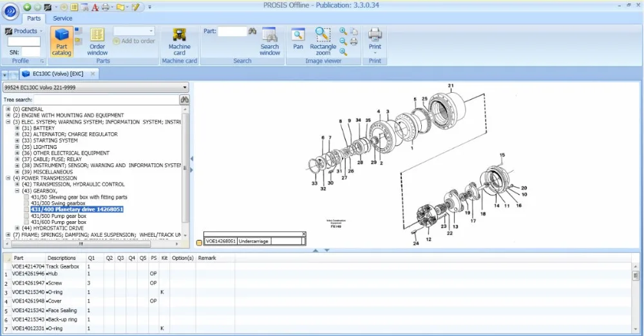Select 431/50 Slewing gear box tree item

(x=79, y=197)
